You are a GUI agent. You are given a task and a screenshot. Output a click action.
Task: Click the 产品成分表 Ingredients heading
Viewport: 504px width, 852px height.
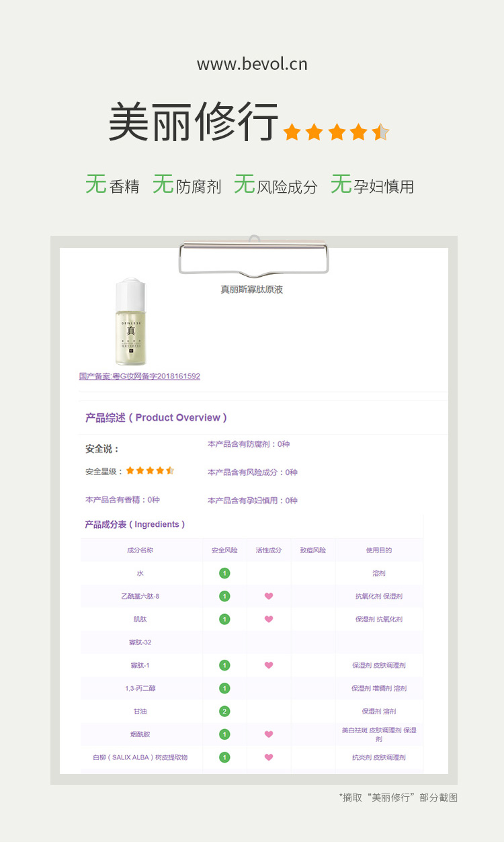[135, 524]
